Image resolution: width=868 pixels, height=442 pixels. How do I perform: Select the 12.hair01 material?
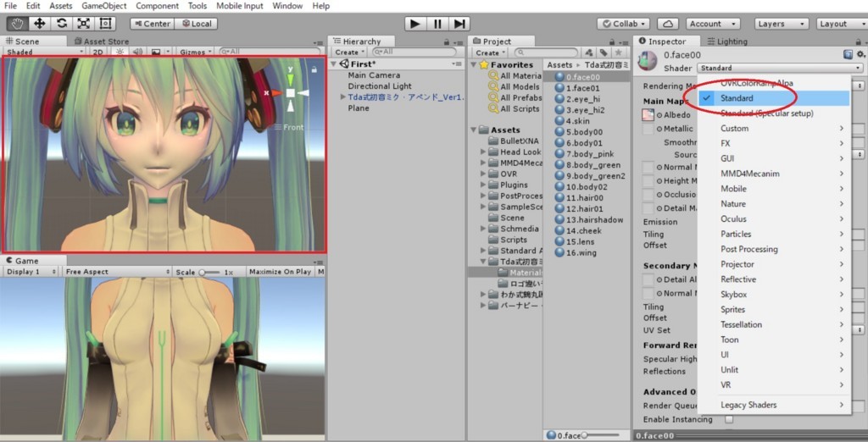[587, 208]
